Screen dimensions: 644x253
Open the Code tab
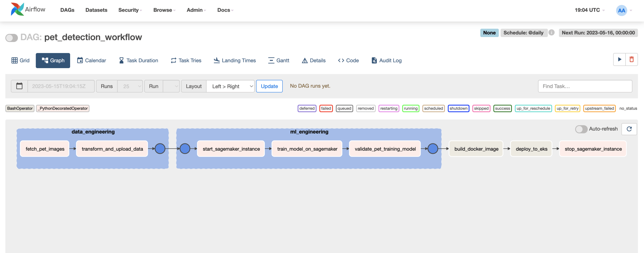tap(348, 60)
